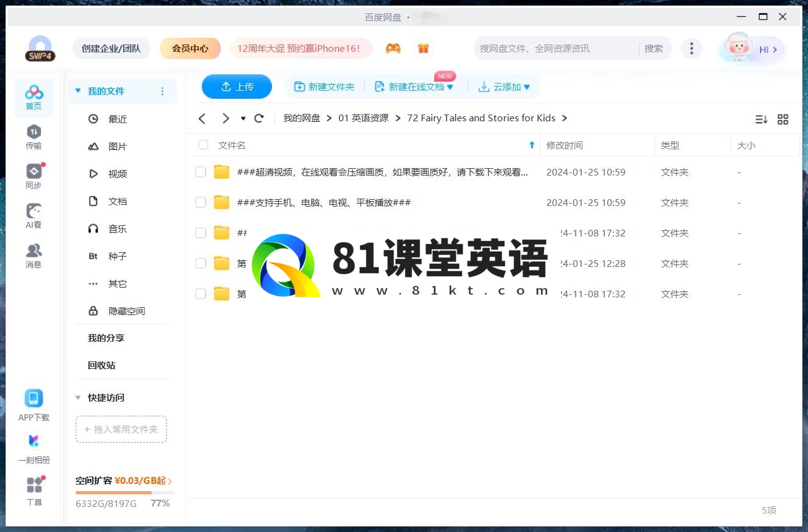Open 回收站 recycle bin entry
This screenshot has width=808, height=532.
[x=101, y=365]
